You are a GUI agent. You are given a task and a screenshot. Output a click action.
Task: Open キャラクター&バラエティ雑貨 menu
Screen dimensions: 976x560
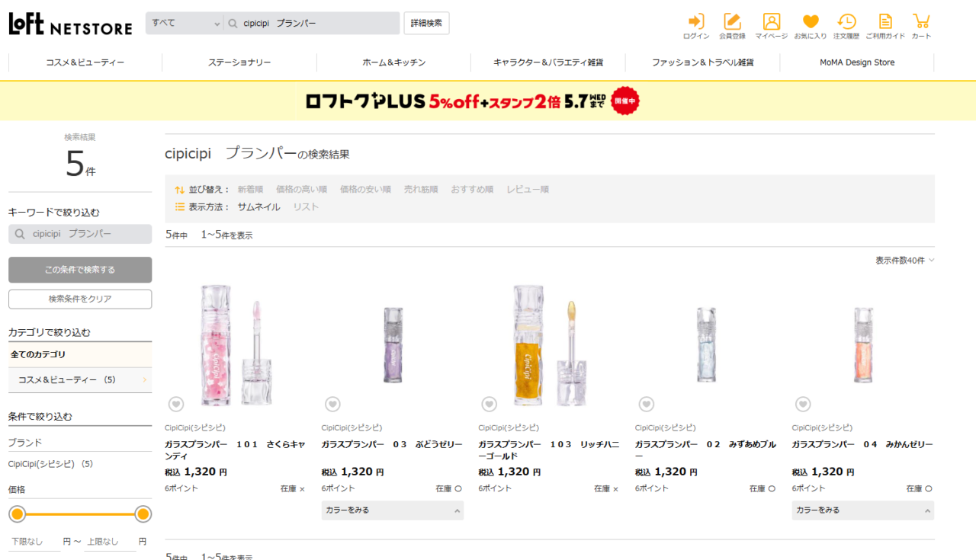[x=548, y=62]
